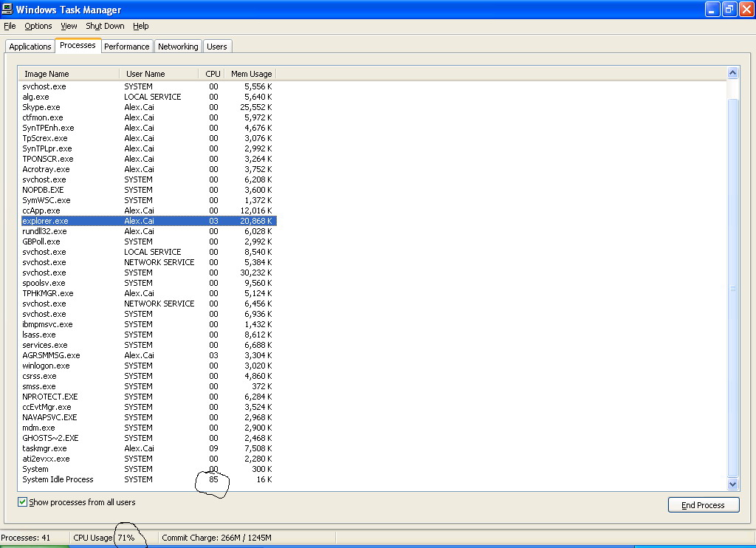Screen dimensions: 756x548
Task: Open the Options menu
Action: click(38, 26)
